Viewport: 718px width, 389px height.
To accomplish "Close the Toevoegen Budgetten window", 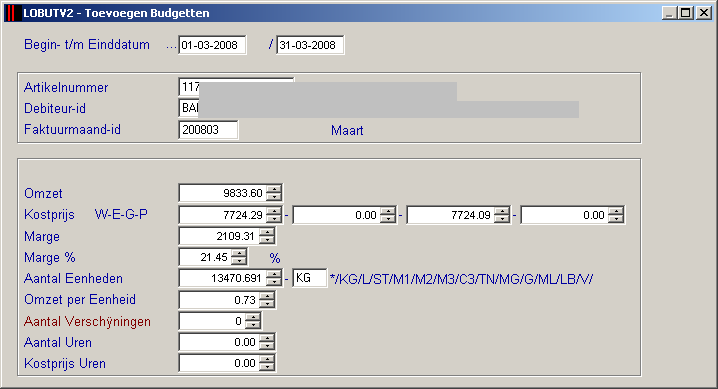I will tap(704, 13).
